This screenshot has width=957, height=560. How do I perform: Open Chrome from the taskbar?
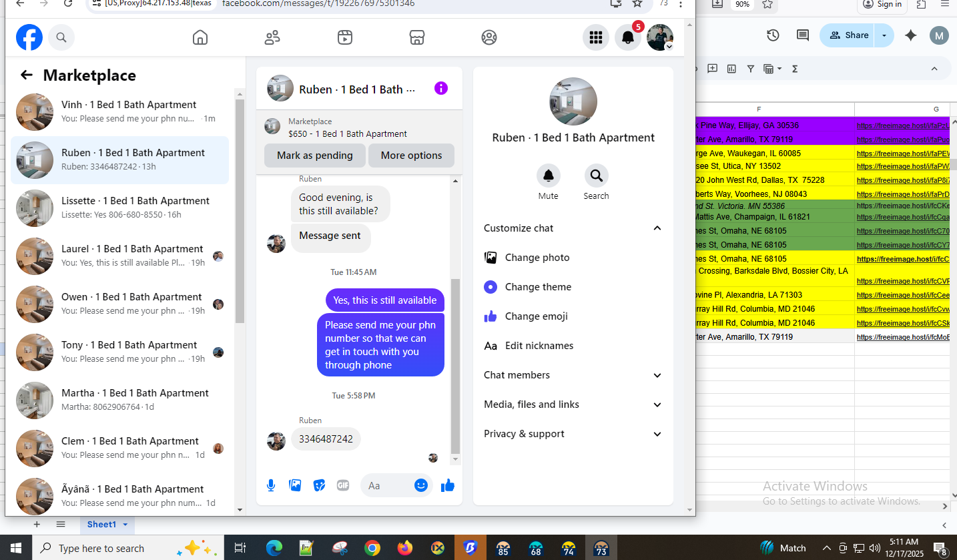(x=372, y=548)
